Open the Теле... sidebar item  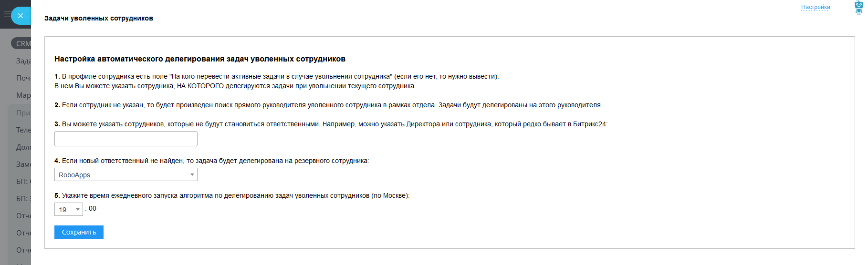coord(23,130)
